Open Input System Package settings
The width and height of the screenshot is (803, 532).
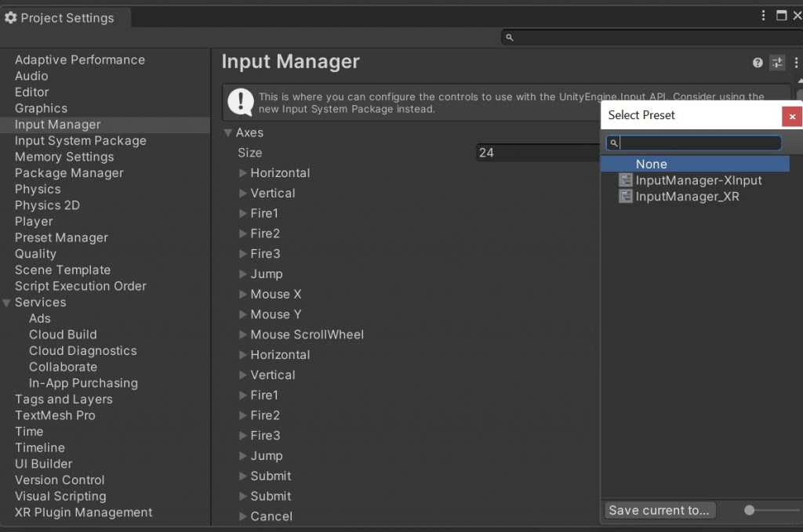[81, 141]
